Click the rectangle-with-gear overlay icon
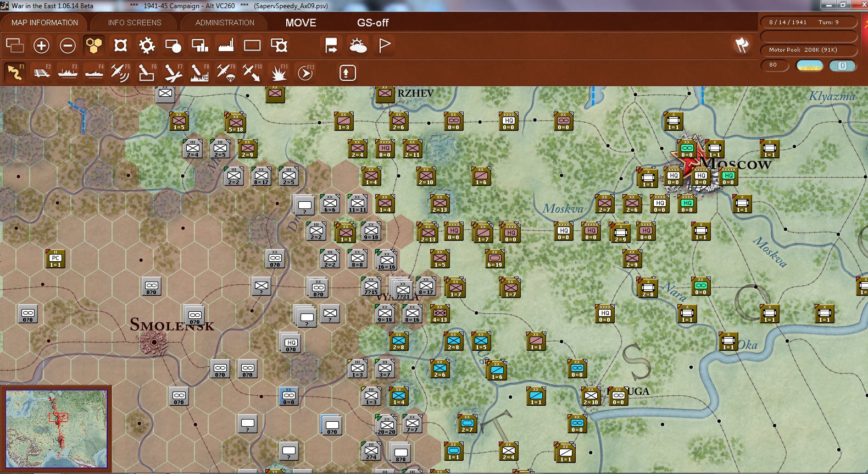Image resolution: width=868 pixels, height=474 pixels. (x=279, y=45)
